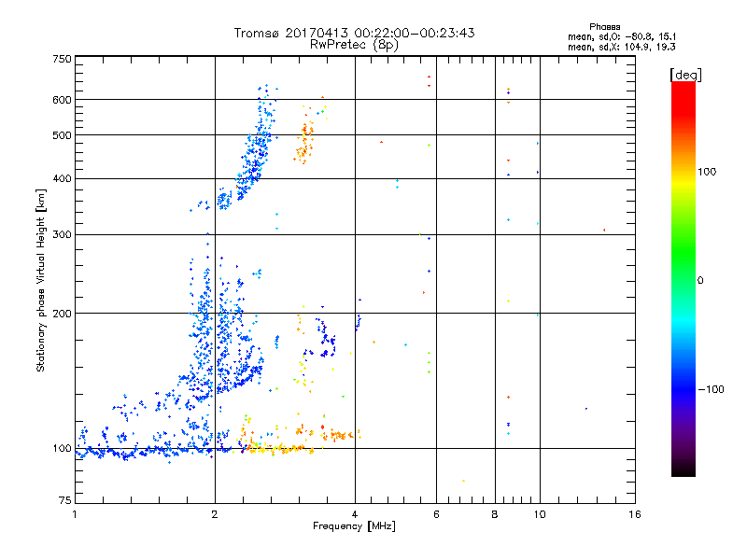Click the y-axis tick label '600'

[x=63, y=100]
